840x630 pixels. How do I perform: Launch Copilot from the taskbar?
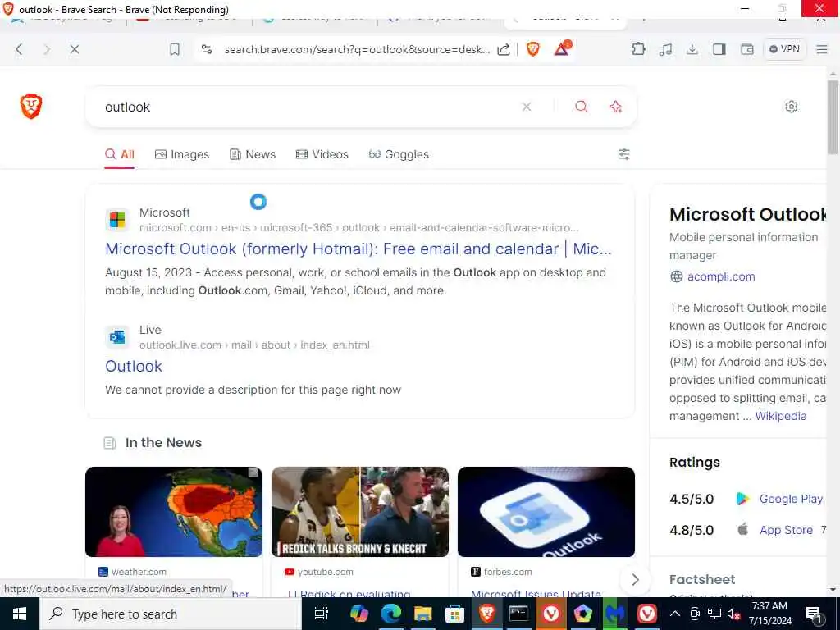[358, 614]
